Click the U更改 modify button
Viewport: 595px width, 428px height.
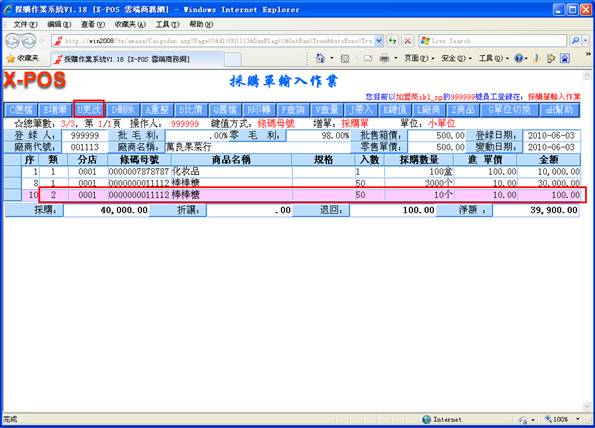pos(89,110)
